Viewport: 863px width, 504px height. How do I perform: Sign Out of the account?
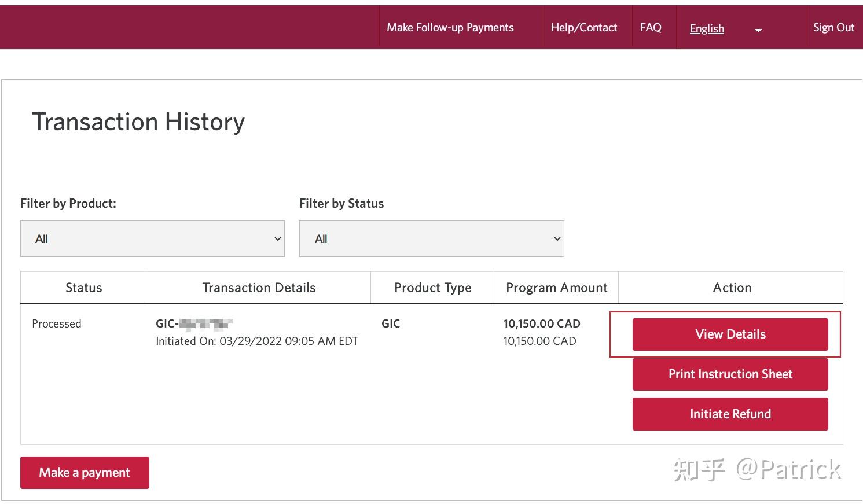(833, 28)
